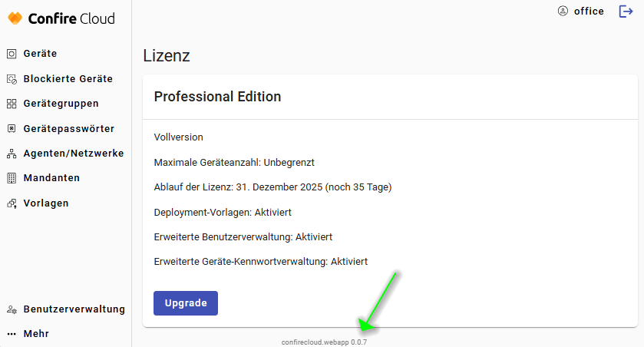This screenshot has width=644, height=347.
Task: Click the office username text
Action: (589, 12)
